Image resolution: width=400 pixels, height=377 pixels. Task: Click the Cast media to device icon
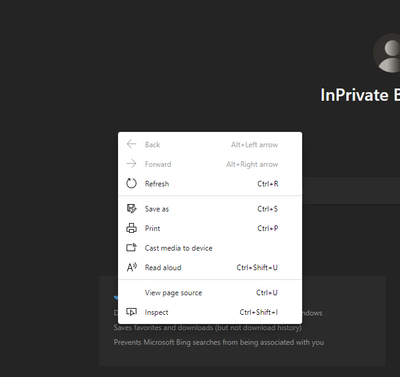tap(131, 248)
